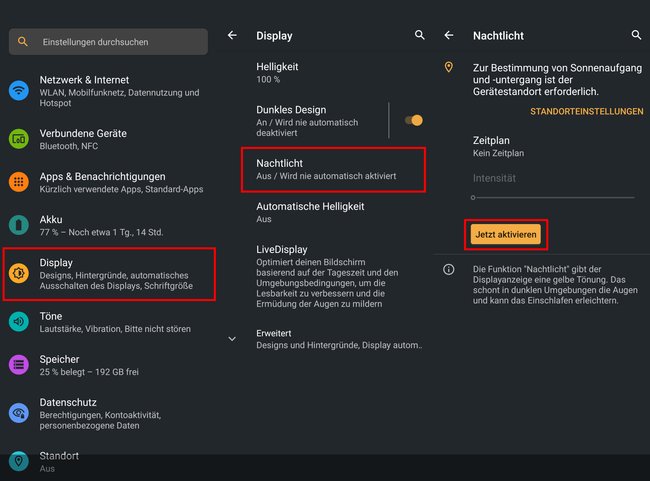Open Datenschutz settings entry
This screenshot has height=481, width=650.
tap(109, 413)
